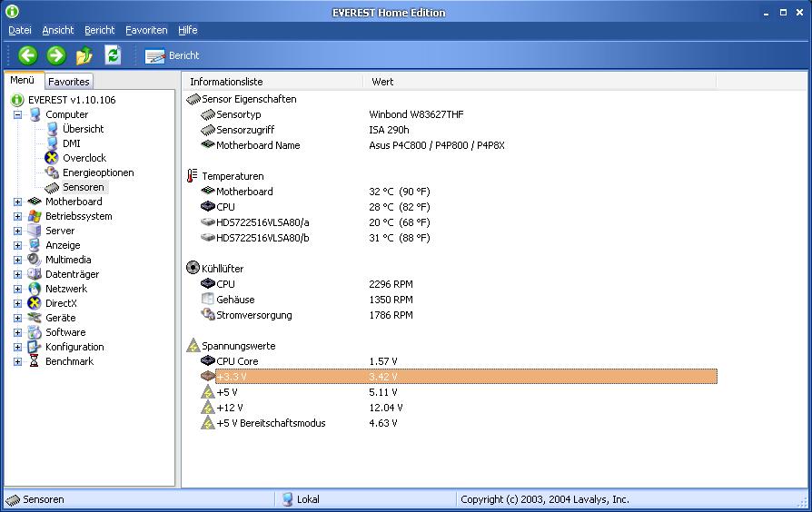Click the Temperaturen thermometer icon

pos(193,176)
